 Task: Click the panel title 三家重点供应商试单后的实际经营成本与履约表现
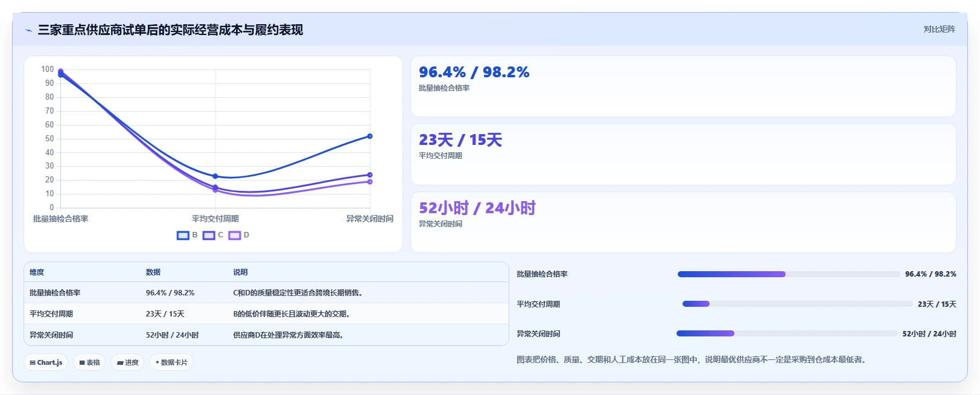tap(170, 30)
